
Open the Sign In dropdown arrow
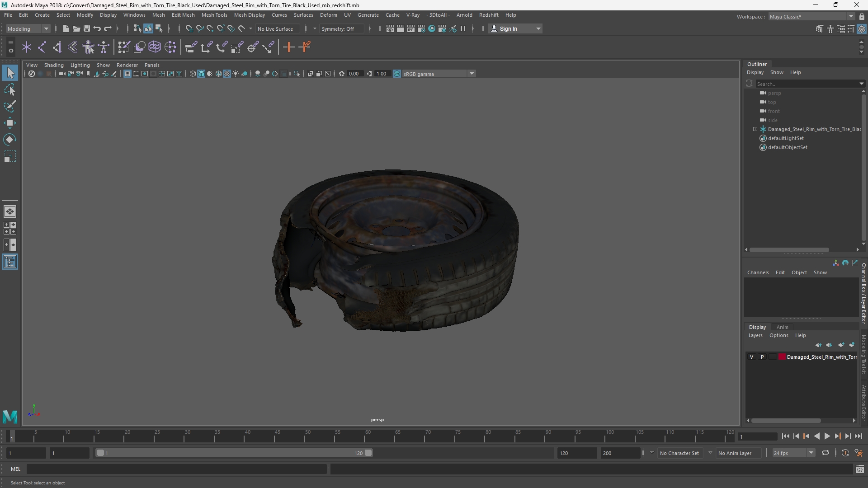(538, 28)
